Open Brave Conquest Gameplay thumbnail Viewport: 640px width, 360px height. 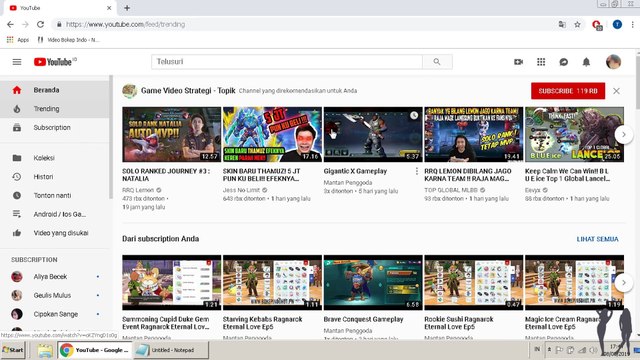(373, 282)
